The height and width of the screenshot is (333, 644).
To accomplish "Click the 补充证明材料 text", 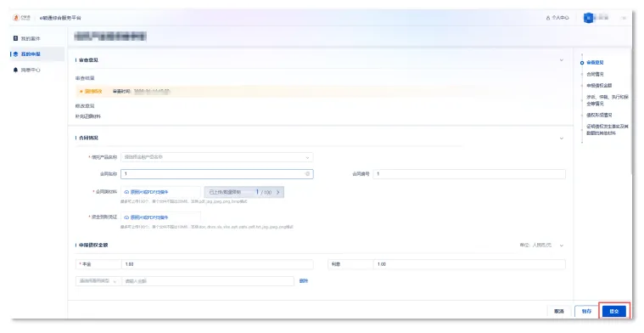I will pos(87,116).
